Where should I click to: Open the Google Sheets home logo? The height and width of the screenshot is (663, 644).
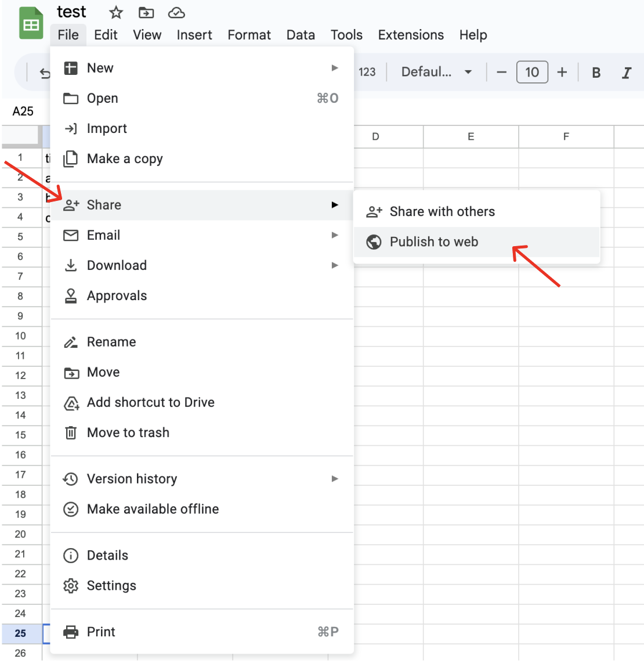click(31, 24)
